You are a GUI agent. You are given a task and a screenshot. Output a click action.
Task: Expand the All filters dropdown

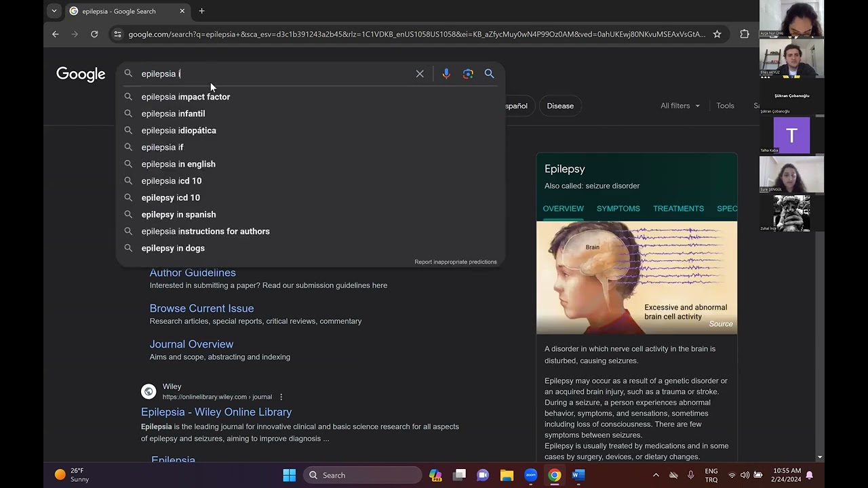coord(680,106)
